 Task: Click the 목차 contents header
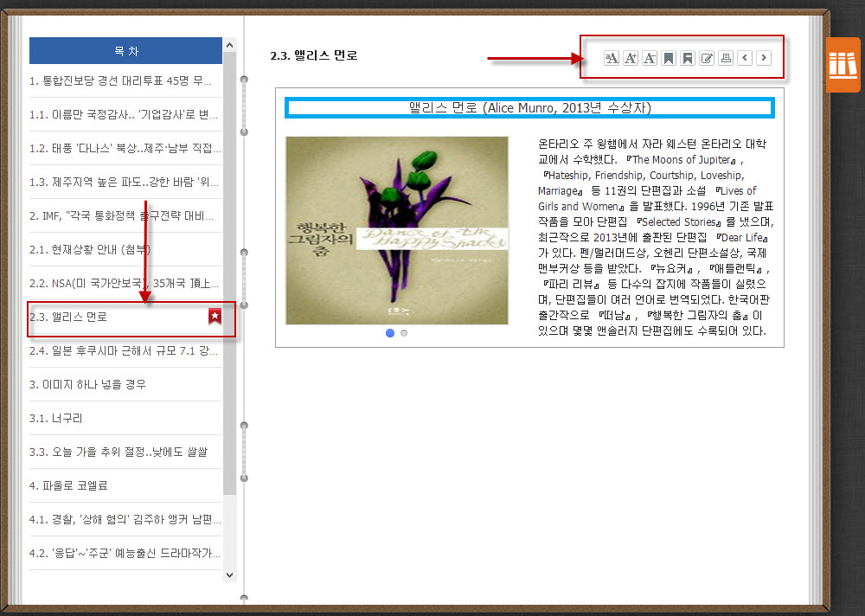(125, 51)
